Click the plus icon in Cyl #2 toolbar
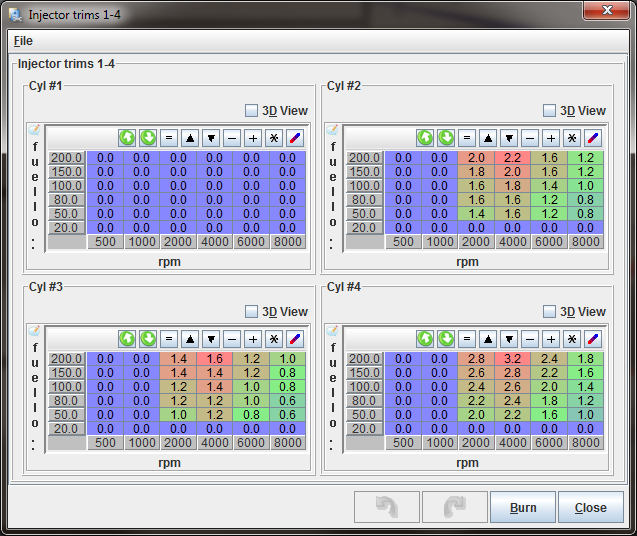The height and width of the screenshot is (536, 637). pos(551,138)
